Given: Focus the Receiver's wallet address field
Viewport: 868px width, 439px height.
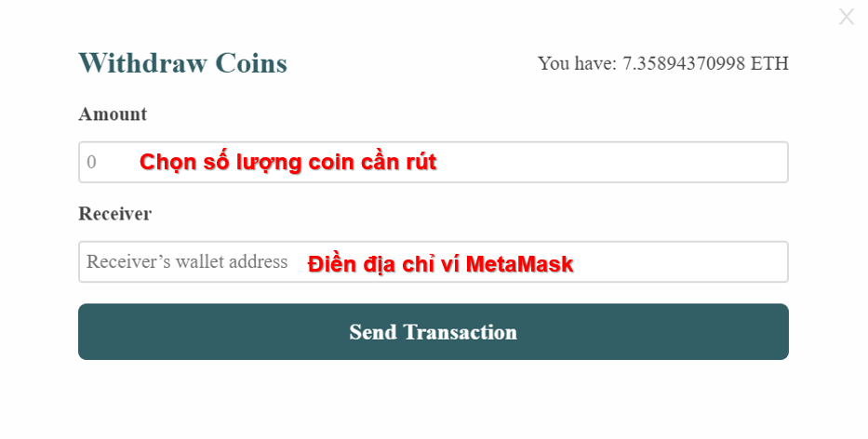Looking at the screenshot, I should coord(434,262).
